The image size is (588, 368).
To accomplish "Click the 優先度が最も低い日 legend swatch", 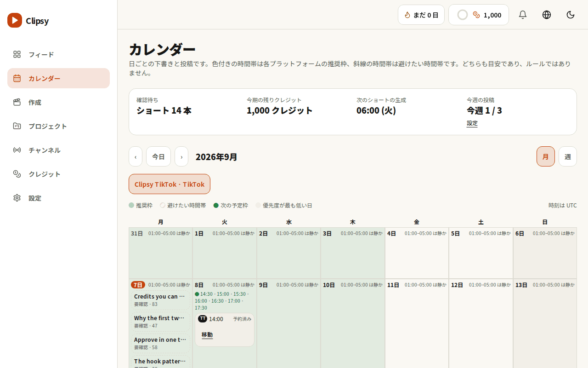I will point(258,206).
